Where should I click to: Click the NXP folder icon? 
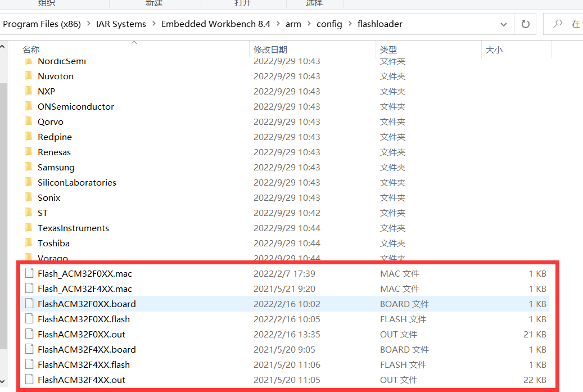29,91
